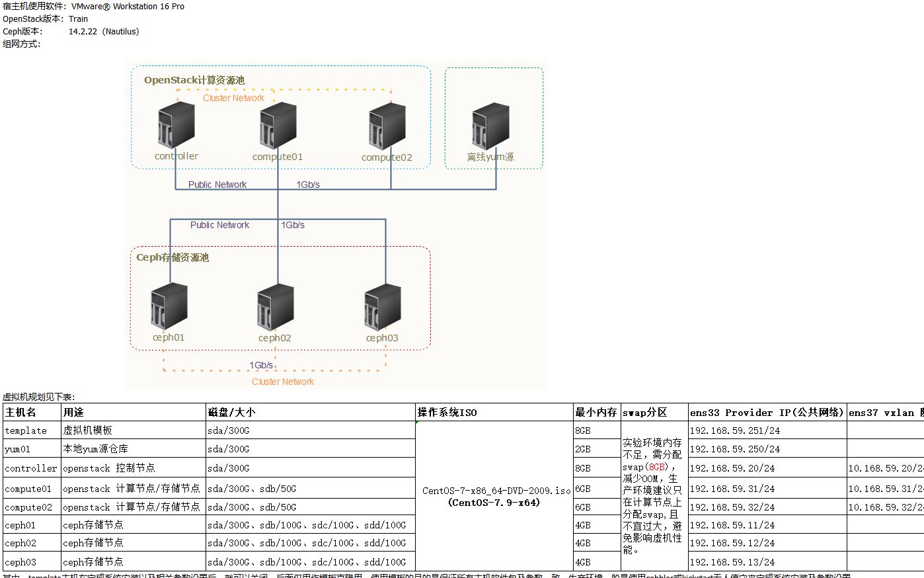
Task: Click the Public Network label under controller
Action: pos(217,185)
